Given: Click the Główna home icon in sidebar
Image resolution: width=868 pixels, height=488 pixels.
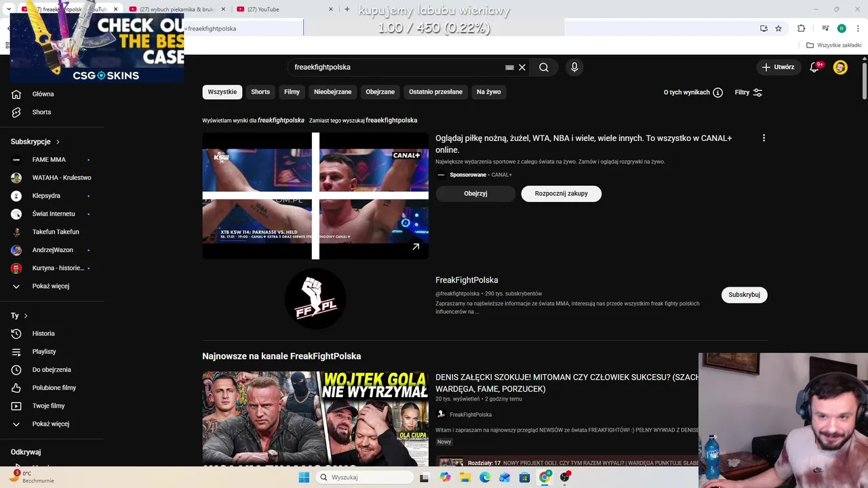Looking at the screenshot, I should [x=16, y=94].
